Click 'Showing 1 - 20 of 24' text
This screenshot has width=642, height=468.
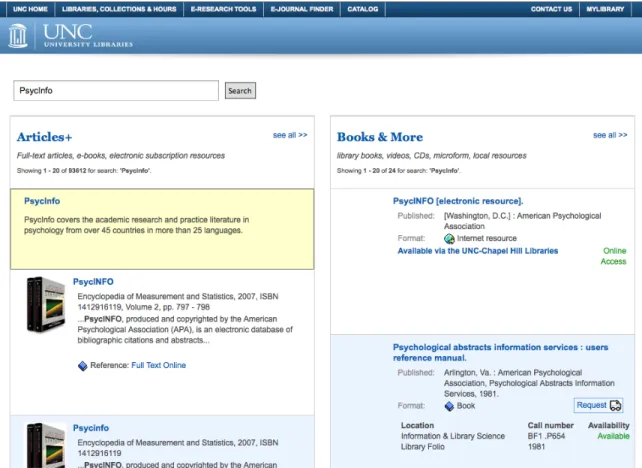pyautogui.click(x=398, y=171)
